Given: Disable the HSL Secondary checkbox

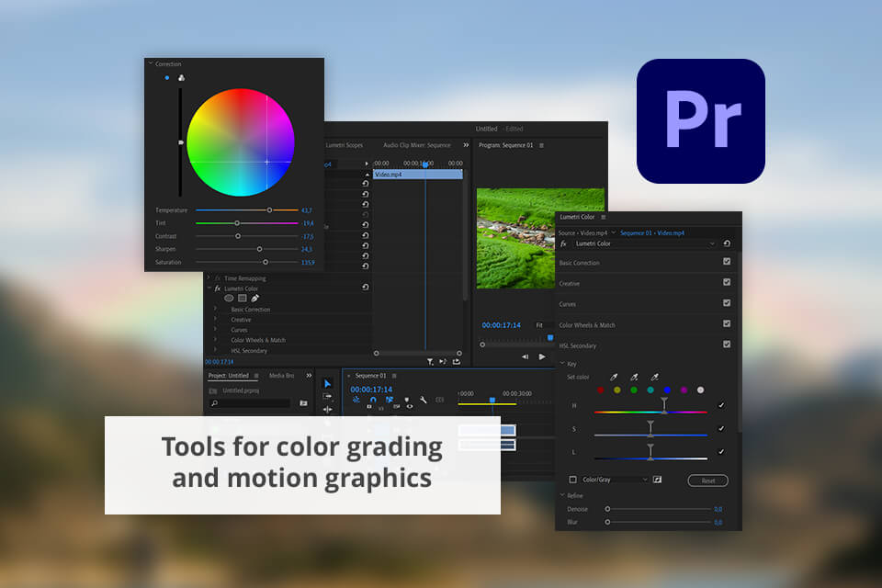Looking at the screenshot, I should (x=727, y=345).
